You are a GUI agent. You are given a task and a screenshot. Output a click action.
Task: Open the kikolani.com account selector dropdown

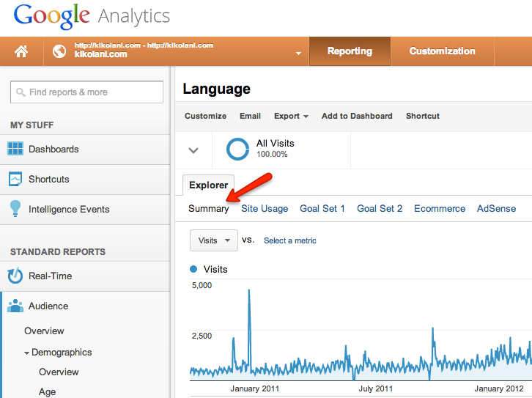298,54
